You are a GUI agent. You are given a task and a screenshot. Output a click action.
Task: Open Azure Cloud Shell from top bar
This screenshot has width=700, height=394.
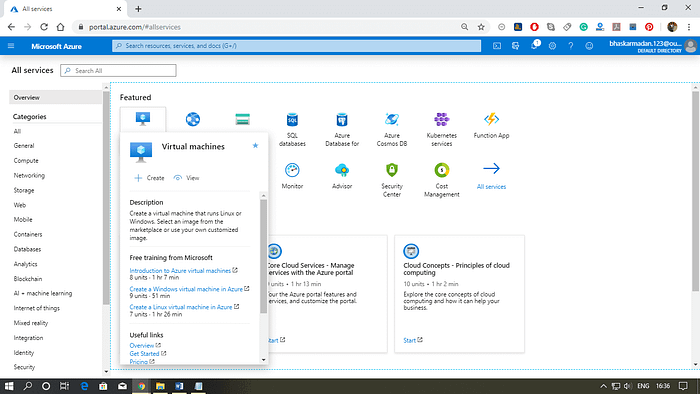[x=497, y=46]
